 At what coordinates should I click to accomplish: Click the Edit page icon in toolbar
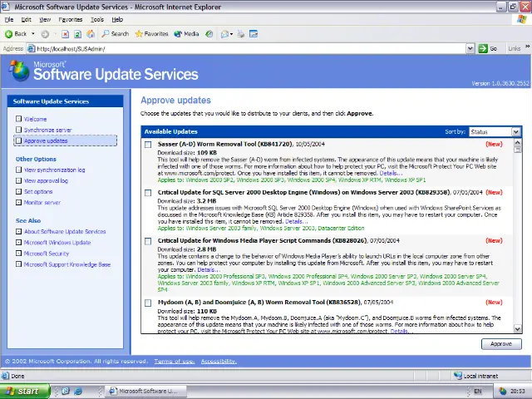[254, 34]
